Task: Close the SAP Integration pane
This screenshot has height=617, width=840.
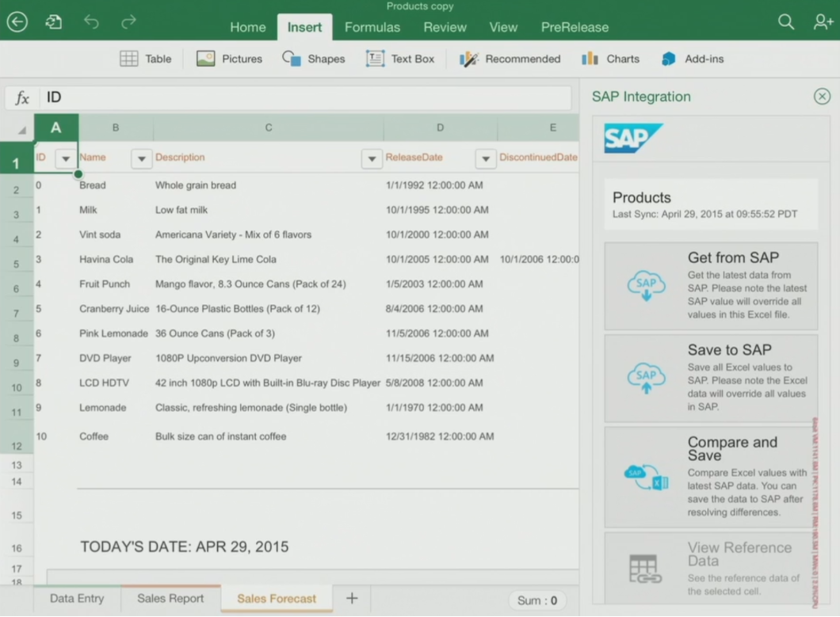Action: [x=822, y=97]
